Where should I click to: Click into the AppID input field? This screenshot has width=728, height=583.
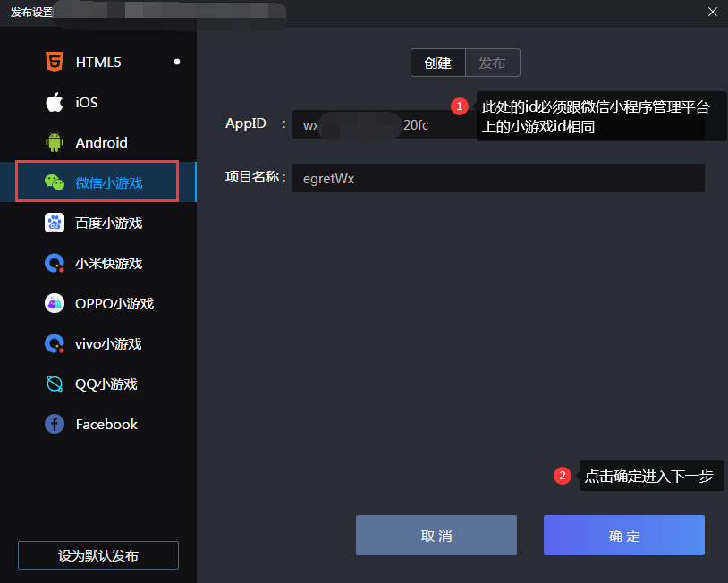(x=498, y=124)
